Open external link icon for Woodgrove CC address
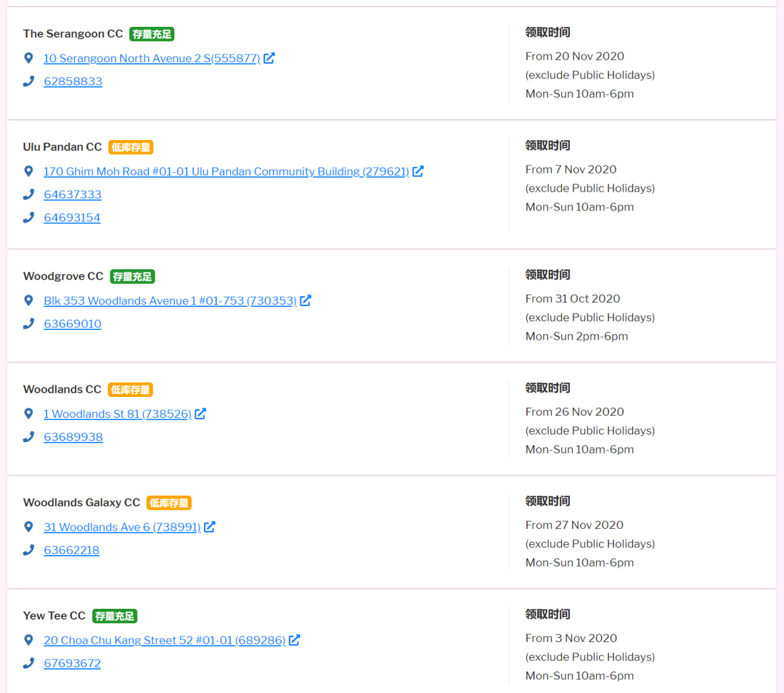Viewport: 784px width, 693px height. point(306,300)
